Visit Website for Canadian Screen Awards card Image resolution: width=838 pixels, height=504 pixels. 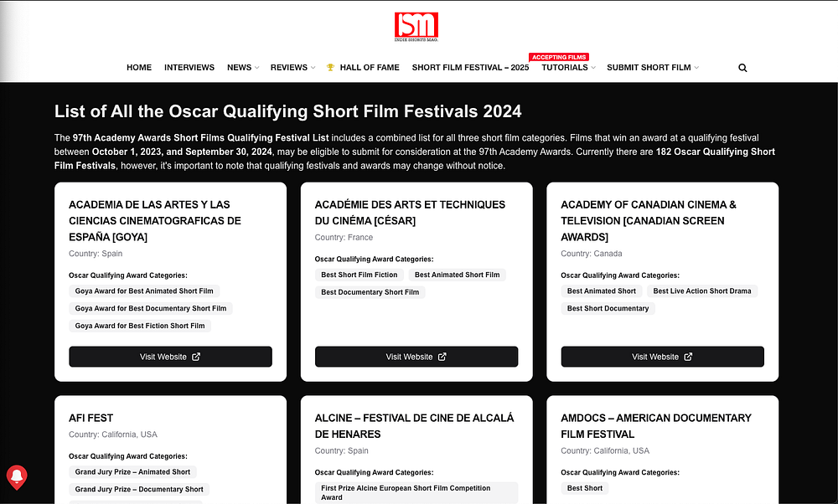click(x=662, y=357)
